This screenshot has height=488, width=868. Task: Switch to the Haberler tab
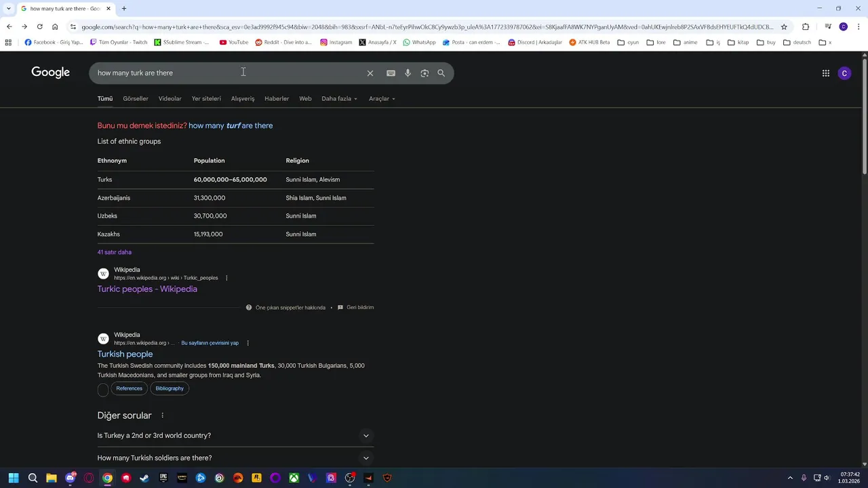[x=277, y=99]
